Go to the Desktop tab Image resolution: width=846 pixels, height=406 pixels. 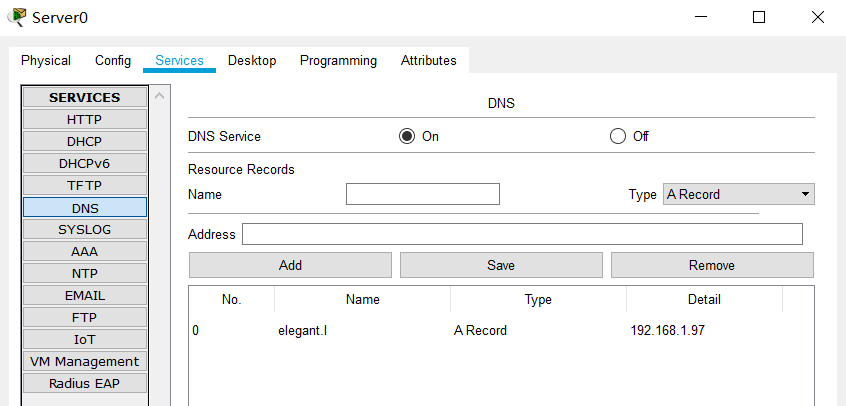pyautogui.click(x=252, y=61)
